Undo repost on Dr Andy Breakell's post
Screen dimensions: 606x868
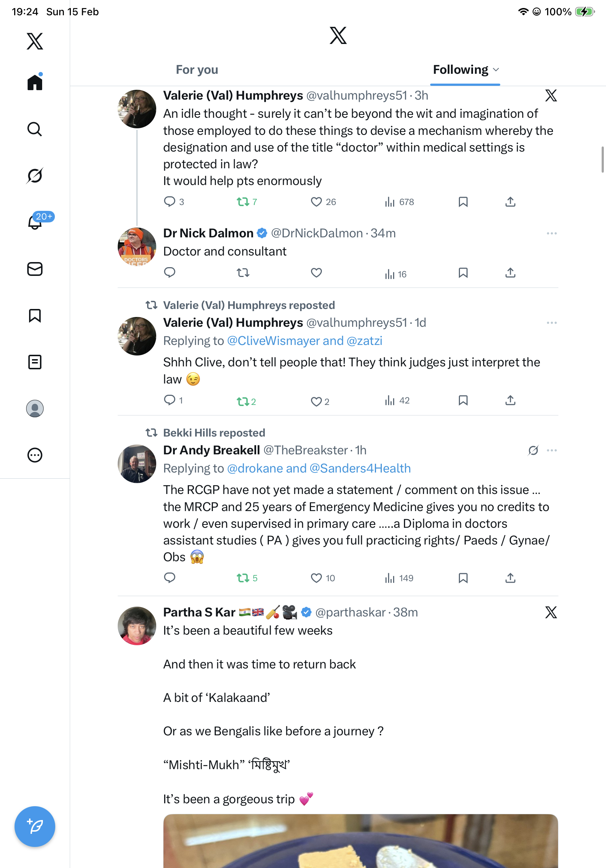(x=243, y=578)
